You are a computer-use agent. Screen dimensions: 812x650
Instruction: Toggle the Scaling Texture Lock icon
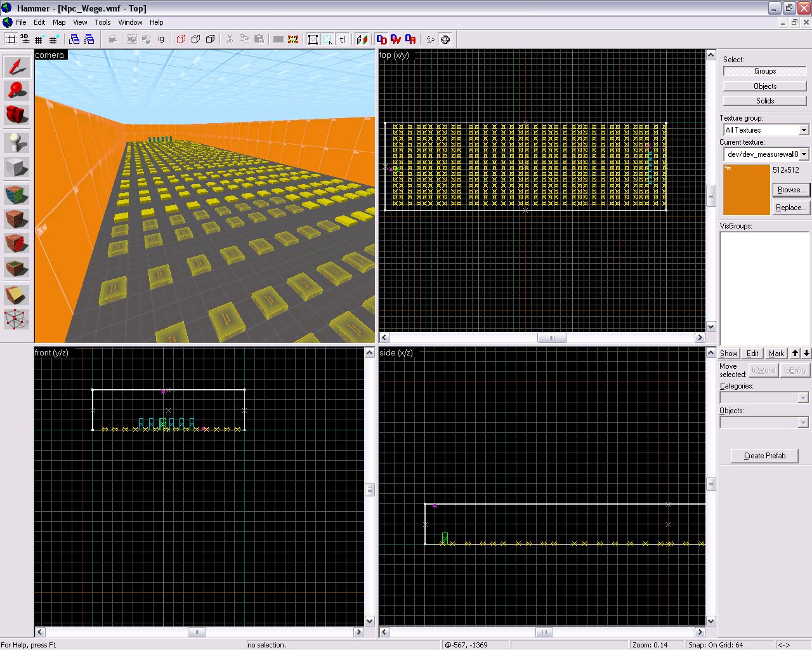(362, 39)
